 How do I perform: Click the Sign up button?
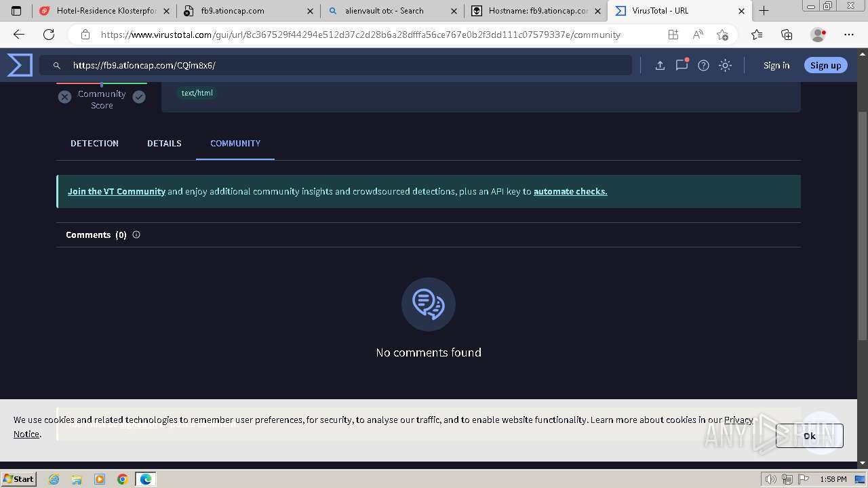[x=825, y=65]
